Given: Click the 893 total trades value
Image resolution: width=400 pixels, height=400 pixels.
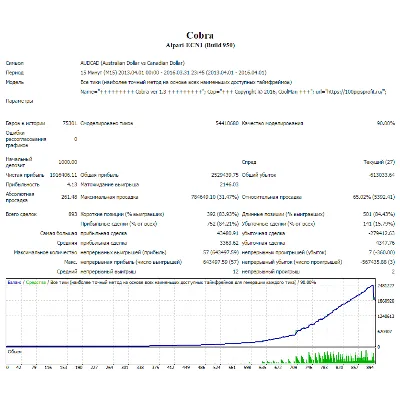Looking at the screenshot, I should 73,214.
